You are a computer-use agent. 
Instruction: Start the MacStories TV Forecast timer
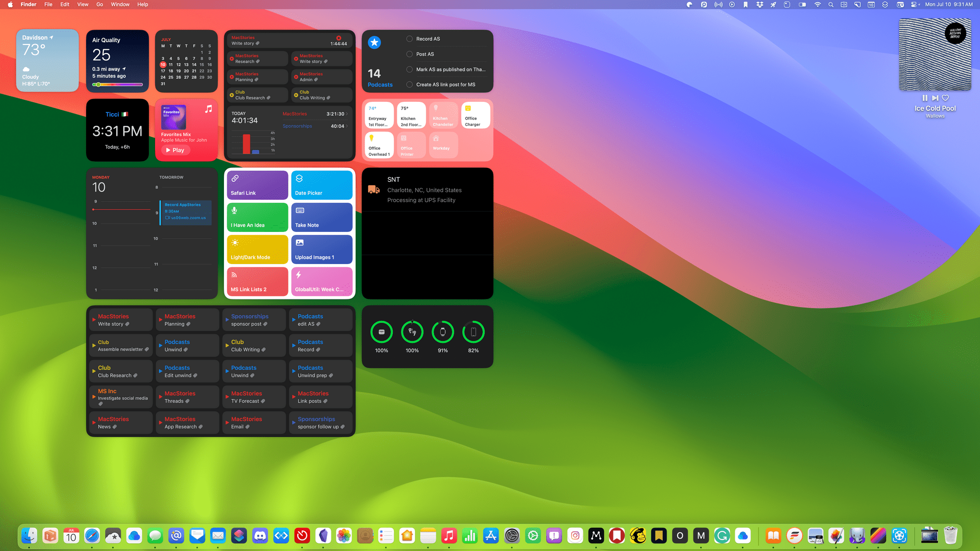click(254, 397)
